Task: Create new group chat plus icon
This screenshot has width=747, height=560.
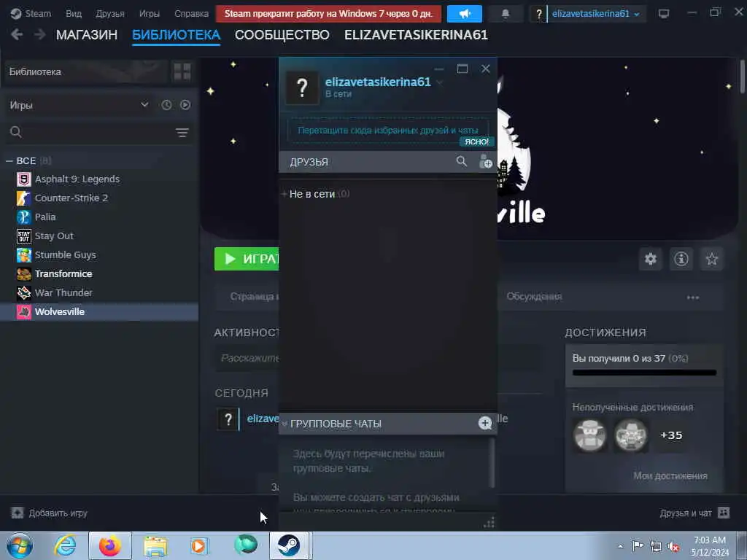Action: [485, 423]
